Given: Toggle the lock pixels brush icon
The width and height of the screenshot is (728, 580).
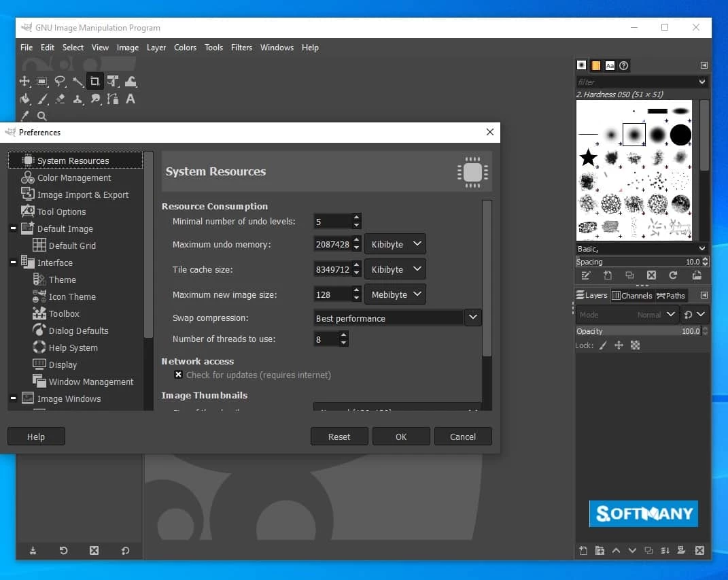Looking at the screenshot, I should tap(602, 345).
